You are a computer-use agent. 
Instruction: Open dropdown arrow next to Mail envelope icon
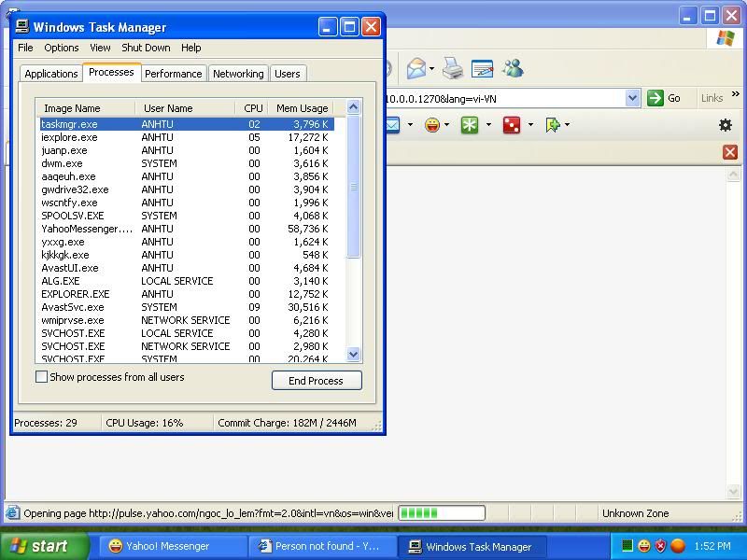tap(431, 68)
